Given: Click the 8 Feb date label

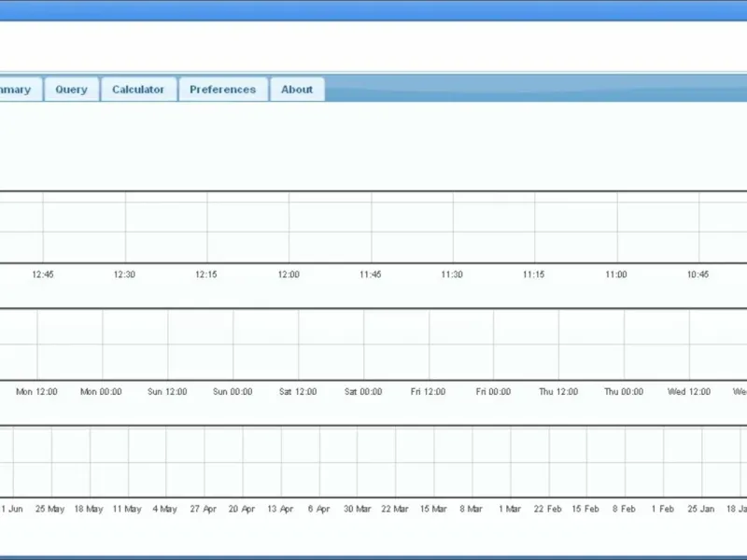Looking at the screenshot, I should pyautogui.click(x=624, y=509).
